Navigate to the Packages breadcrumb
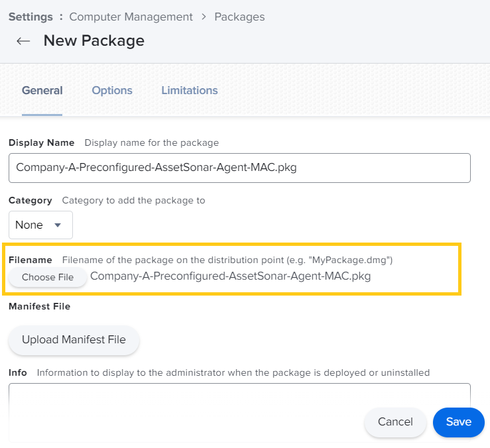Screen dimensions: 490x448 click(239, 17)
